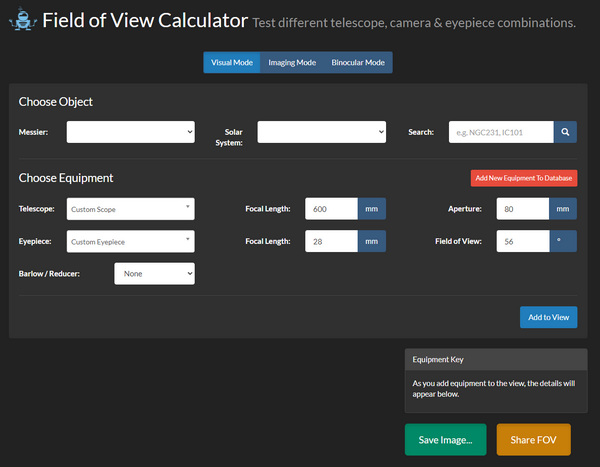
Task: Click the search magnifier icon button
Action: (566, 132)
